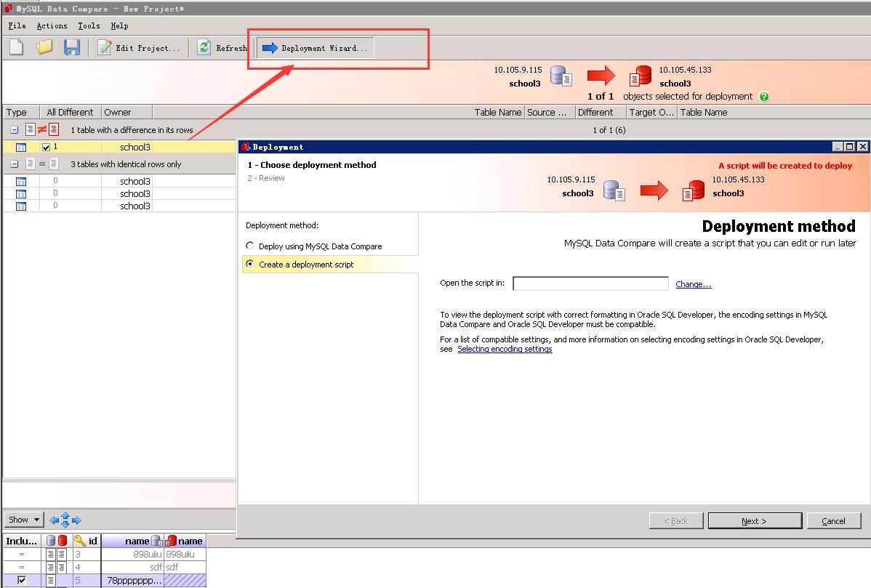Open the File menu
This screenshot has width=871, height=588.
pos(17,25)
